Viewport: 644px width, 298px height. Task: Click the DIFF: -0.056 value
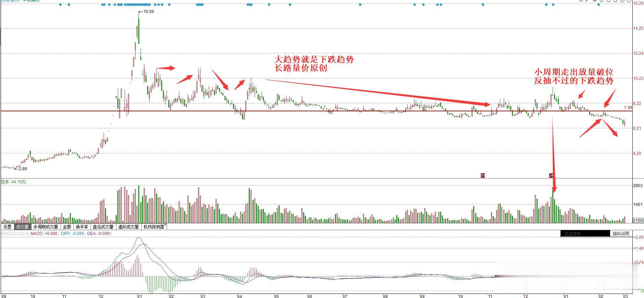tap(72, 234)
